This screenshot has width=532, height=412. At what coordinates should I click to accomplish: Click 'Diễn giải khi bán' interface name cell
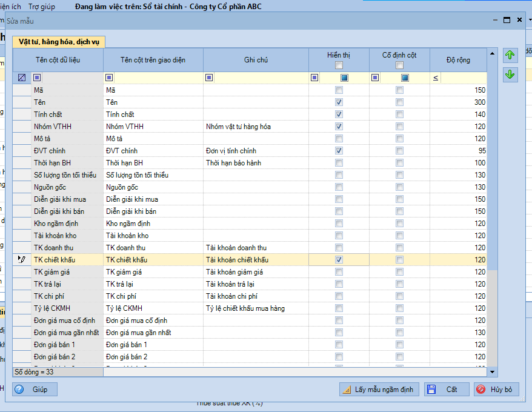153,211
